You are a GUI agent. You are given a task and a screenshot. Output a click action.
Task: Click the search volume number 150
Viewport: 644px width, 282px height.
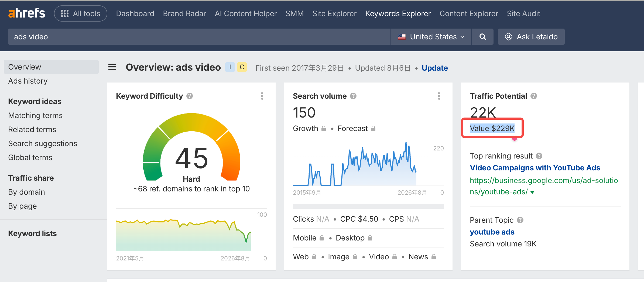304,112
